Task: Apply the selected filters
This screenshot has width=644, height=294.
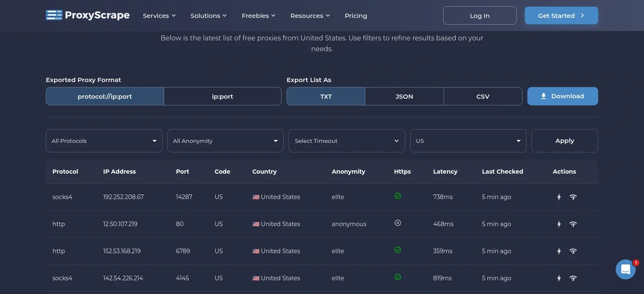Action: point(564,141)
